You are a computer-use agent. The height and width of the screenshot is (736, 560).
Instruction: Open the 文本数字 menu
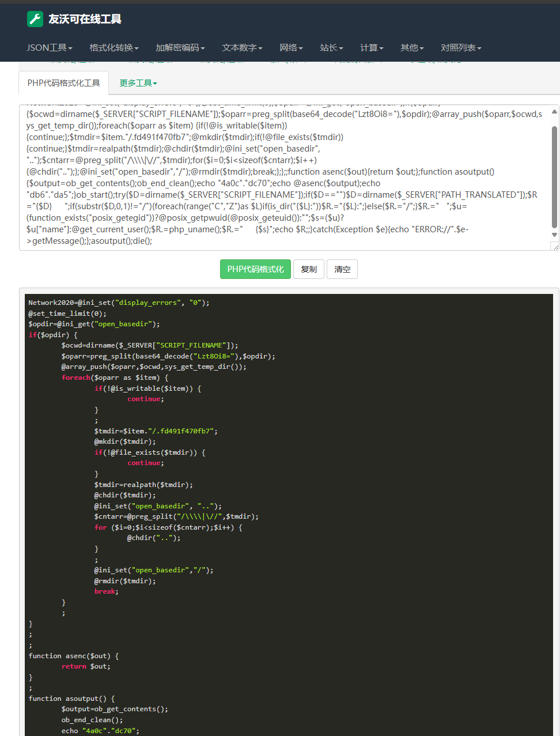click(x=243, y=48)
